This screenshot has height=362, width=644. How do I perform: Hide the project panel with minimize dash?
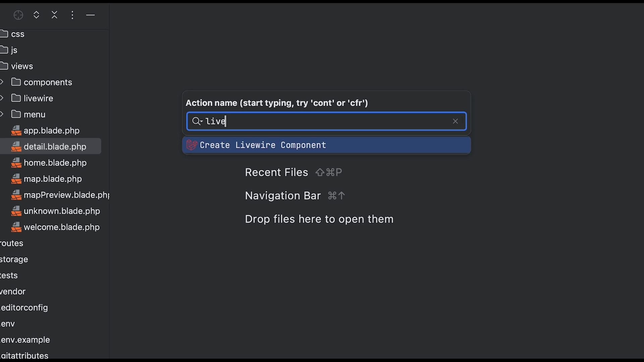91,15
